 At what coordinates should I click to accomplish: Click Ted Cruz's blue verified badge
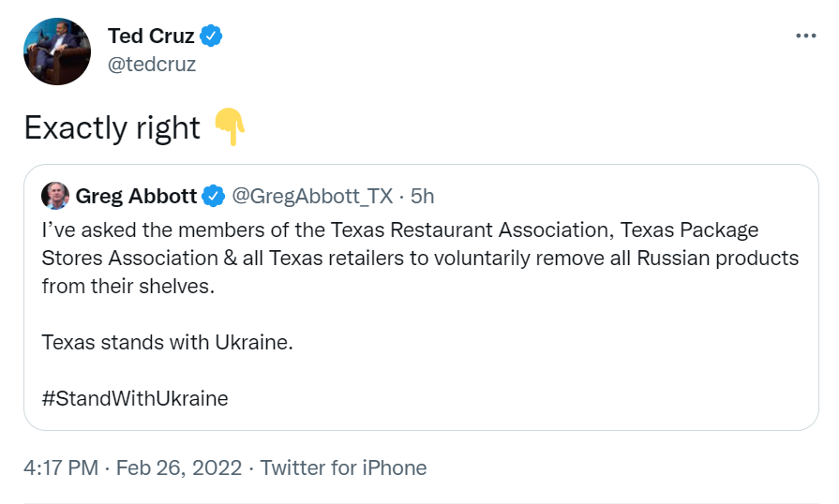[x=211, y=36]
